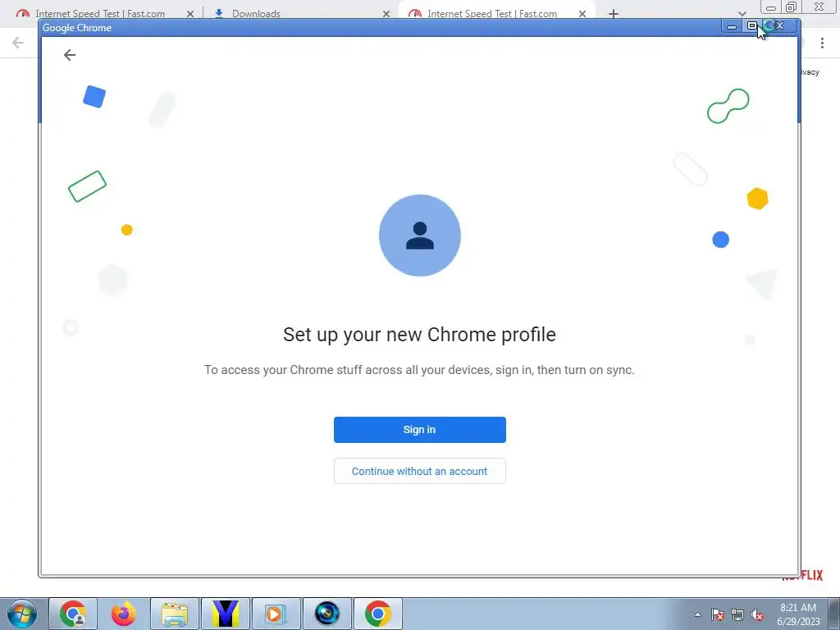Viewport: 840px width, 630px height.
Task: Open Action Center flag icon in tray
Action: point(718,614)
